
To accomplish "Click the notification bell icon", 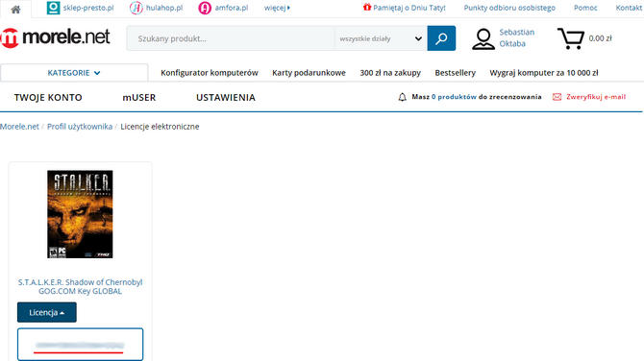I will (402, 97).
